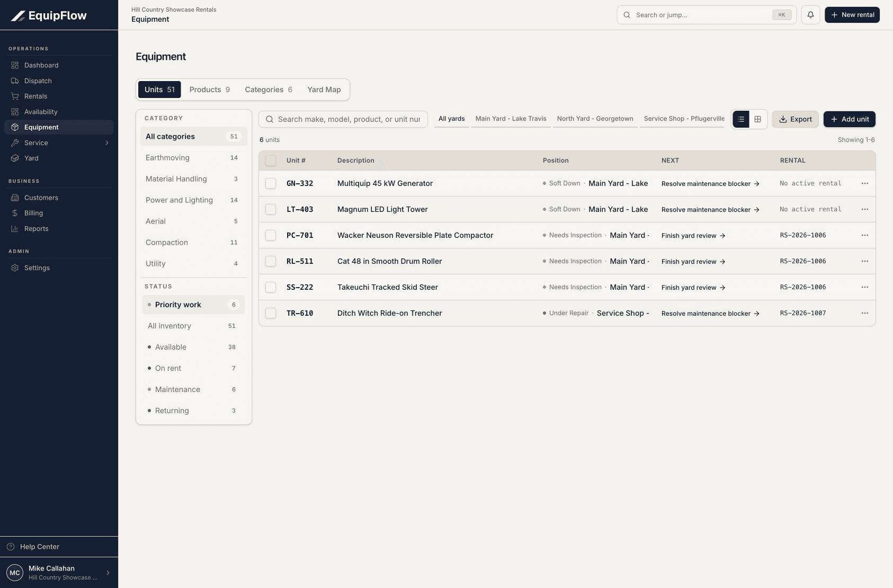Filter by On rent status
This screenshot has width=893, height=588.
(x=194, y=368)
